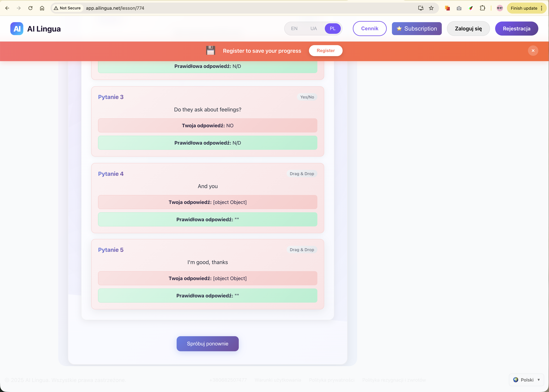
Task: Open the Polski language dropdown
Action: (526, 380)
